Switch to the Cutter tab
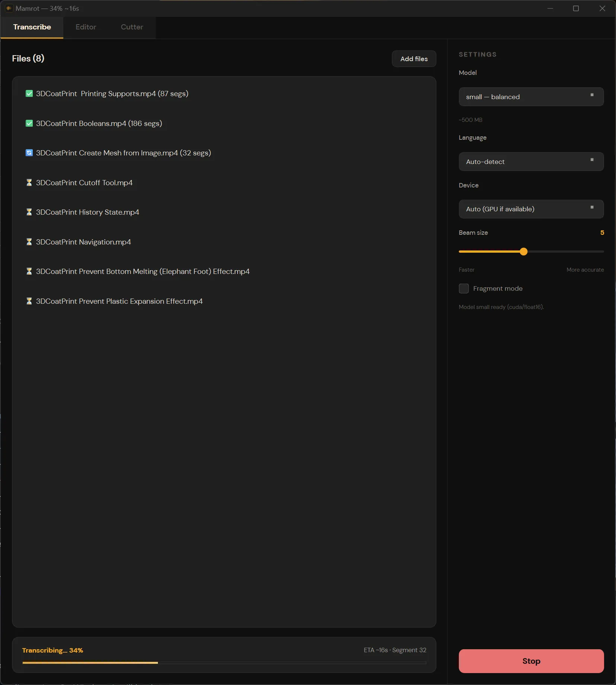 click(131, 27)
